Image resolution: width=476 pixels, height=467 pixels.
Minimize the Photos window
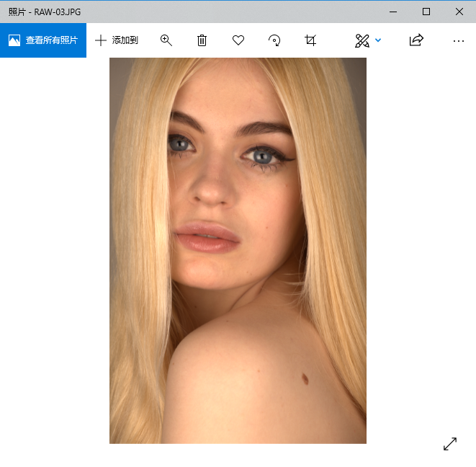pos(393,12)
